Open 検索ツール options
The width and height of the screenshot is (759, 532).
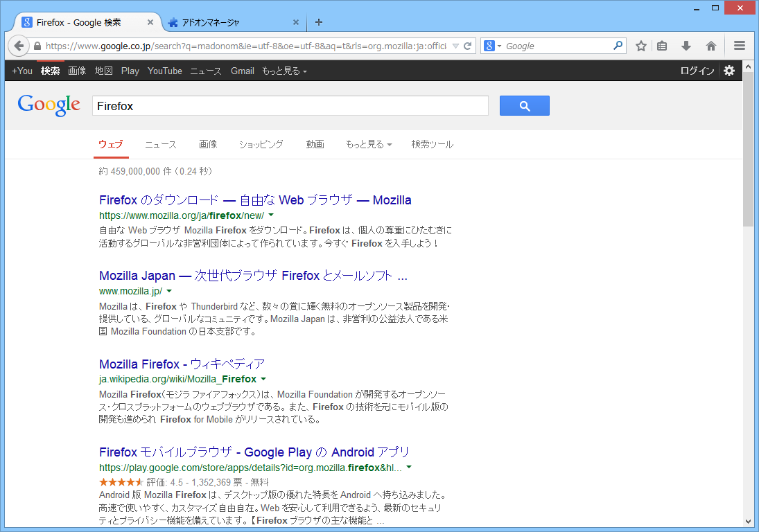(433, 144)
